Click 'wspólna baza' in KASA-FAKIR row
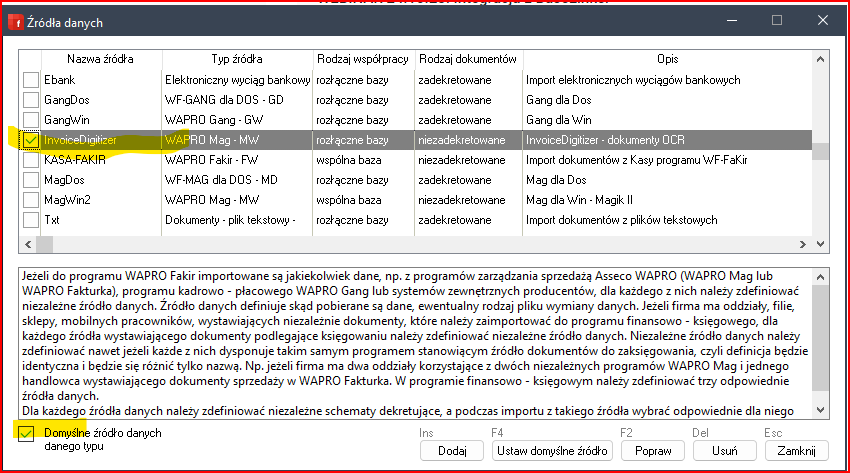Image resolution: width=850 pixels, height=473 pixels. [349, 160]
